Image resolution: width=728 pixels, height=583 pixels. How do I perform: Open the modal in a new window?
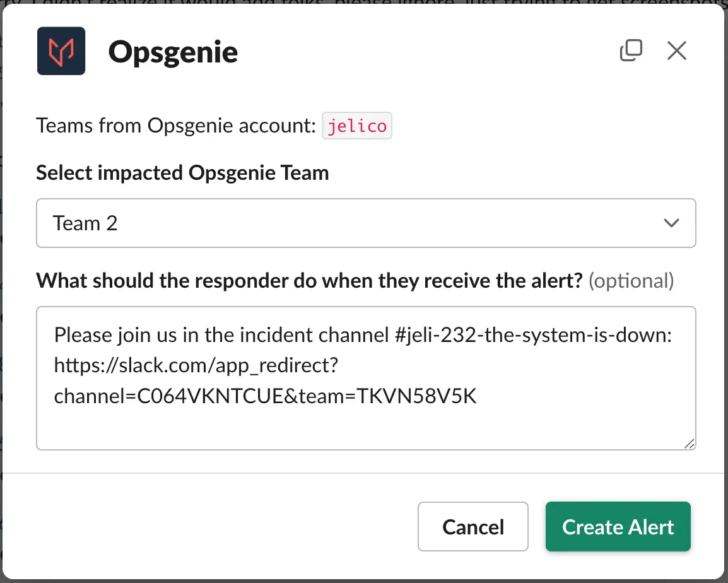tap(631, 50)
